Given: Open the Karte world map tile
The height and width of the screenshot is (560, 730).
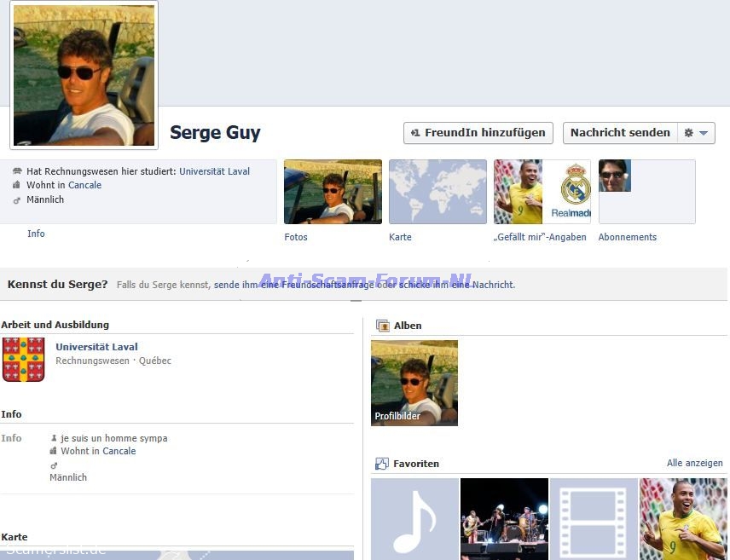Looking at the screenshot, I should click(437, 192).
